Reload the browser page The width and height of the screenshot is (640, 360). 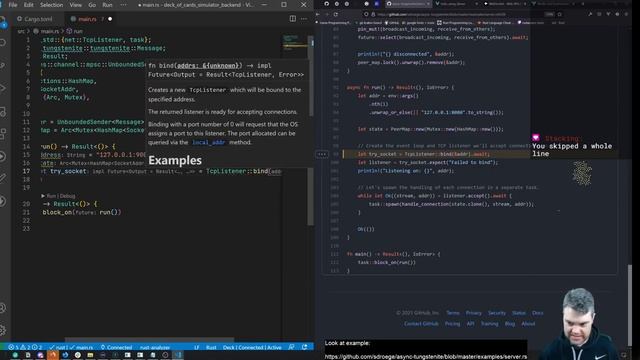click(336, 14)
